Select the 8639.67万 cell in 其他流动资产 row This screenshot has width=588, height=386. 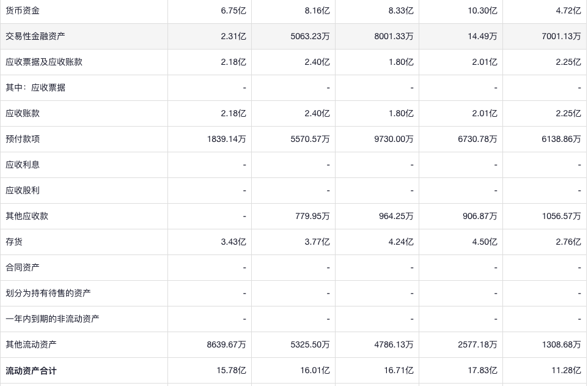(x=226, y=344)
